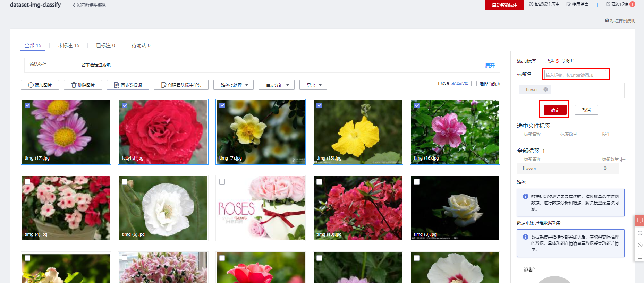
Task: Go back via 返回数据集概览
Action: [x=89, y=5]
